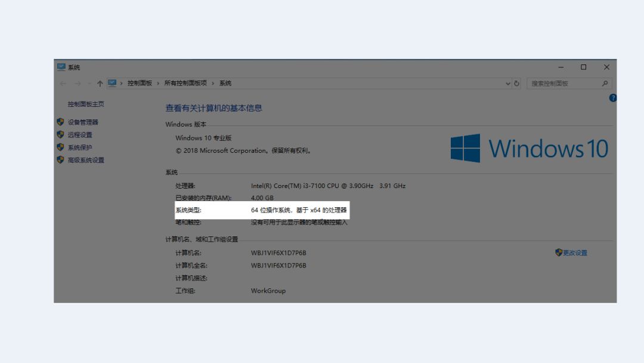Viewport: 644px width, 363px height.
Task: Click shield icon beside 系统保护
Action: point(60,147)
